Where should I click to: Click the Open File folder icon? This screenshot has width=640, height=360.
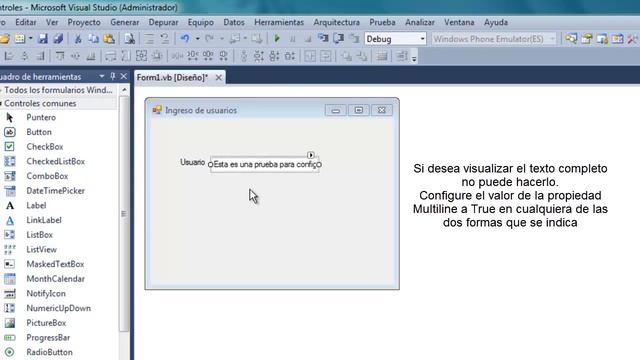click(4, 39)
